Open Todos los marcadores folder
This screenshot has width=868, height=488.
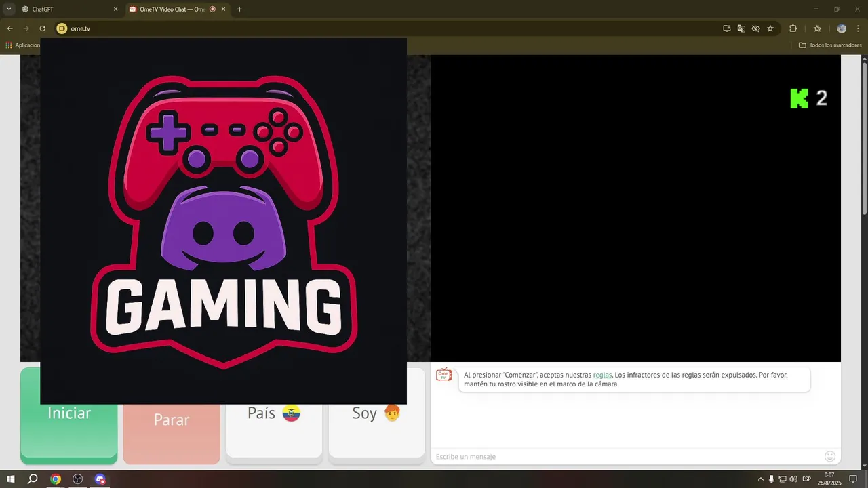830,45
